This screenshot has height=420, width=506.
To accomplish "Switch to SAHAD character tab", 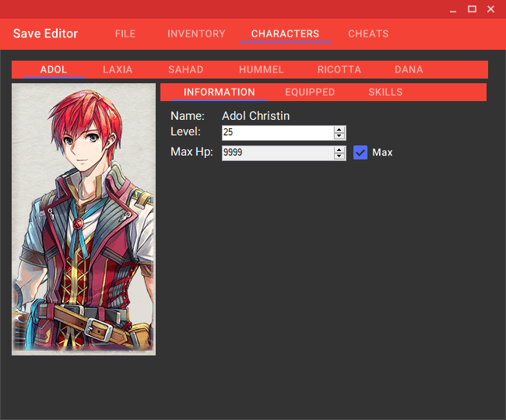I will pos(186,70).
